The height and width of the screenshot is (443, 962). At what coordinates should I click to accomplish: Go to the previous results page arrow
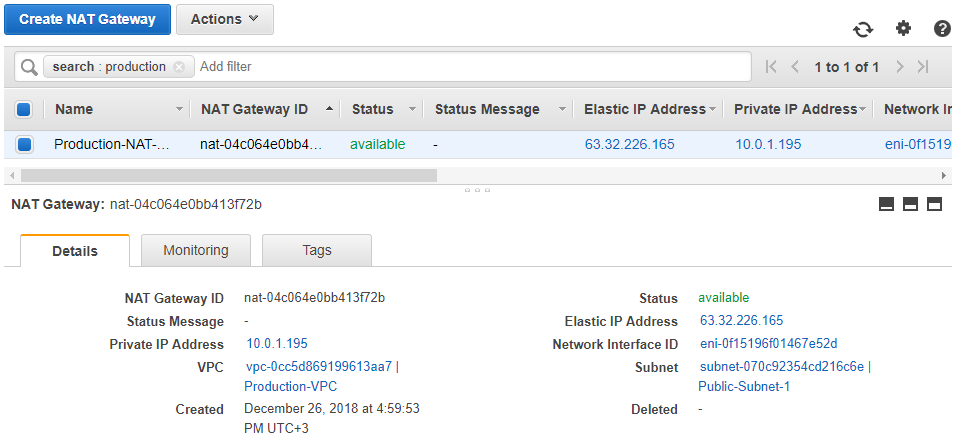(x=795, y=67)
